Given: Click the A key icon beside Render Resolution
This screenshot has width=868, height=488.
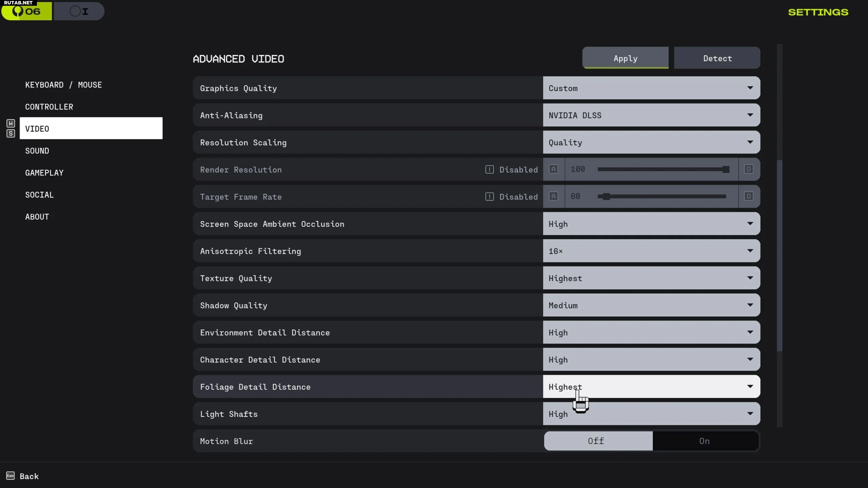Looking at the screenshot, I should pos(553,169).
